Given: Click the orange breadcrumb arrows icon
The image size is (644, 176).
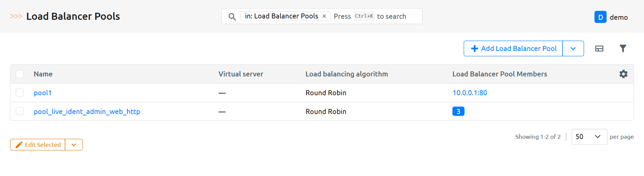Looking at the screenshot, I should pos(16,16).
